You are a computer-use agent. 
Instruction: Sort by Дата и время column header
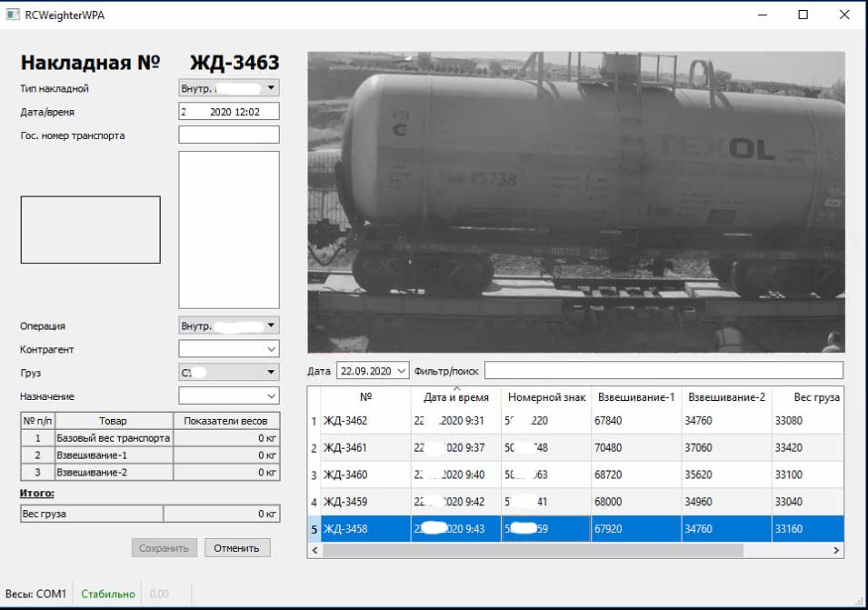[x=456, y=397]
